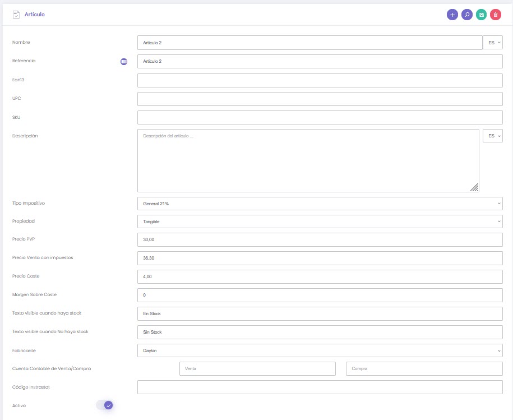Image resolution: width=513 pixels, height=420 pixels.
Task: Expand the Tipo Impositivo dropdown
Action: (320, 204)
